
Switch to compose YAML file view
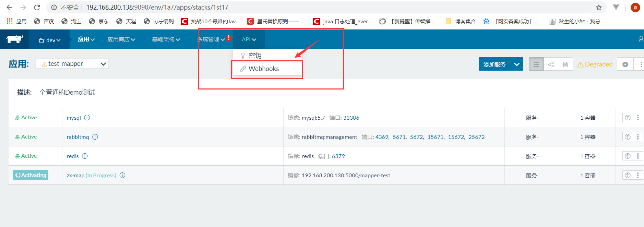(565, 64)
